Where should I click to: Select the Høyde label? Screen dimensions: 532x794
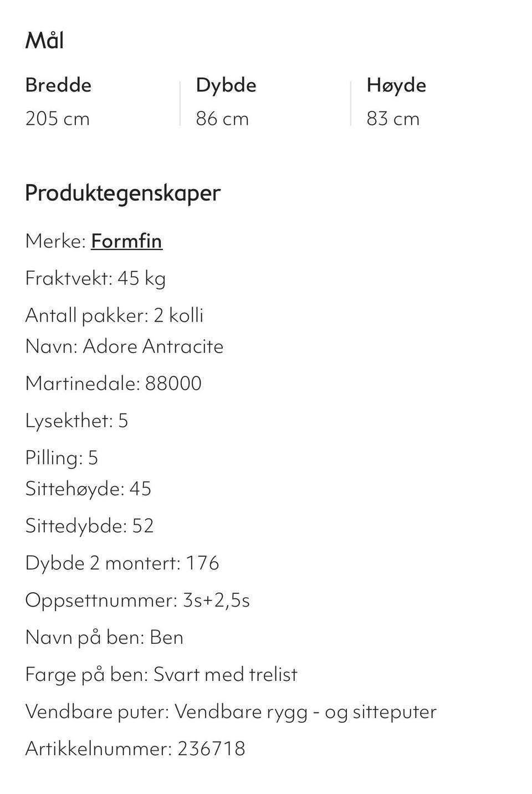tap(396, 85)
